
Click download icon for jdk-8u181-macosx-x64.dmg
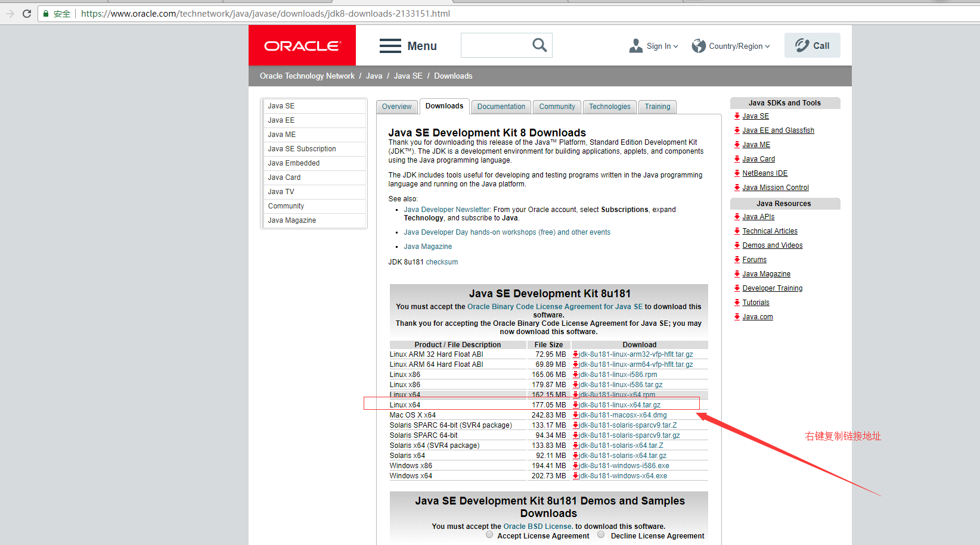click(x=576, y=415)
